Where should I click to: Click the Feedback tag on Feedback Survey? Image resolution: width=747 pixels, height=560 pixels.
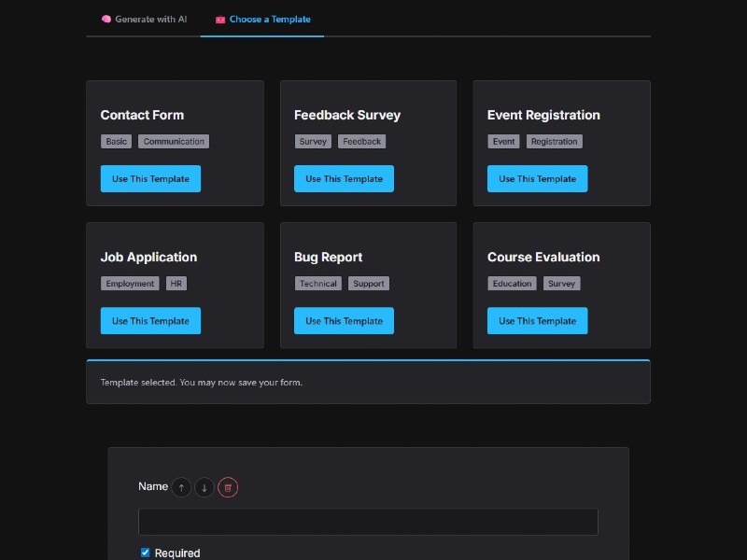coord(361,141)
